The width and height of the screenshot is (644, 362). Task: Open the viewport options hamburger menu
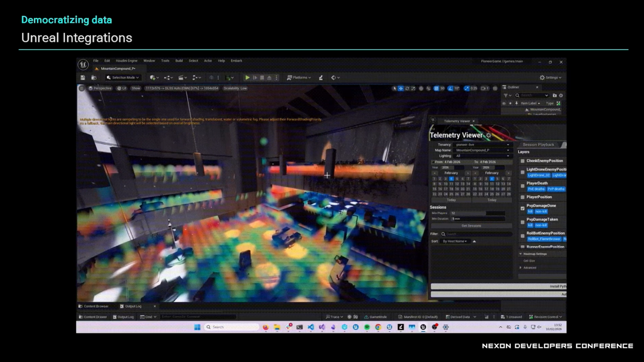point(82,88)
